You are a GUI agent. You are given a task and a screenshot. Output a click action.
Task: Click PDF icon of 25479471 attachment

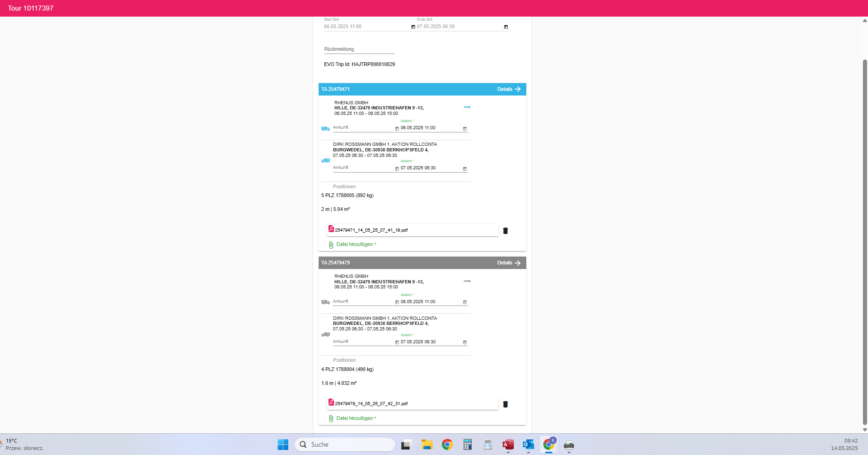click(331, 229)
